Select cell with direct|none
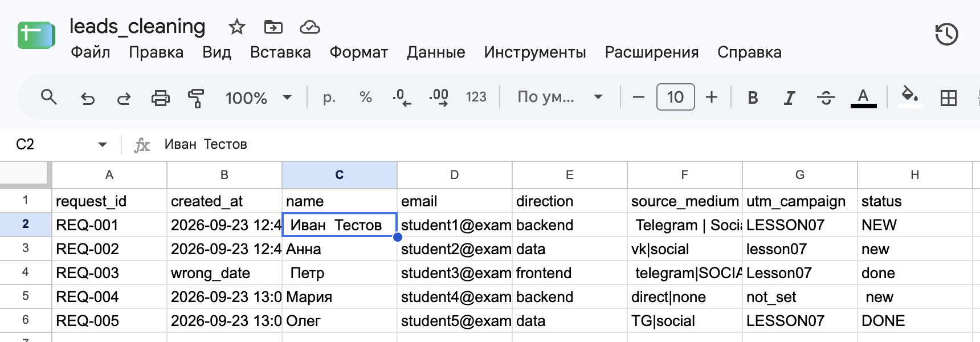Image resolution: width=980 pixels, height=342 pixels. click(685, 297)
